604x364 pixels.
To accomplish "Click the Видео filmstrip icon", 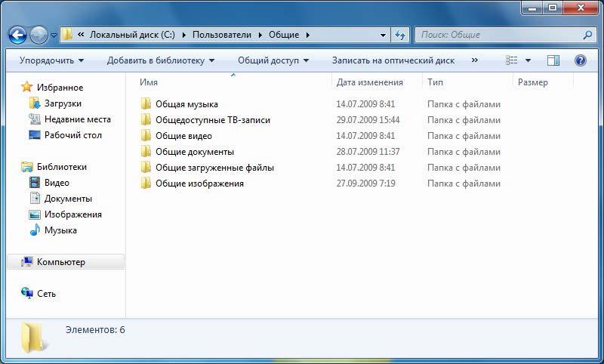I will pos(35,183).
